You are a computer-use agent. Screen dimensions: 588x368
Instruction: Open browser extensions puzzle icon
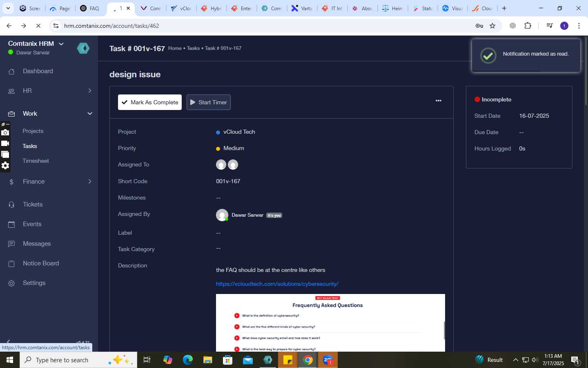point(528,26)
